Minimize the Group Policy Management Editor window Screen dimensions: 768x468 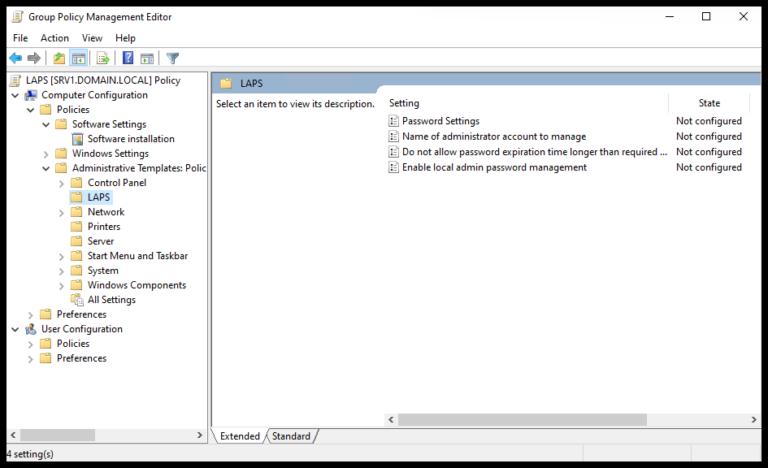point(670,17)
